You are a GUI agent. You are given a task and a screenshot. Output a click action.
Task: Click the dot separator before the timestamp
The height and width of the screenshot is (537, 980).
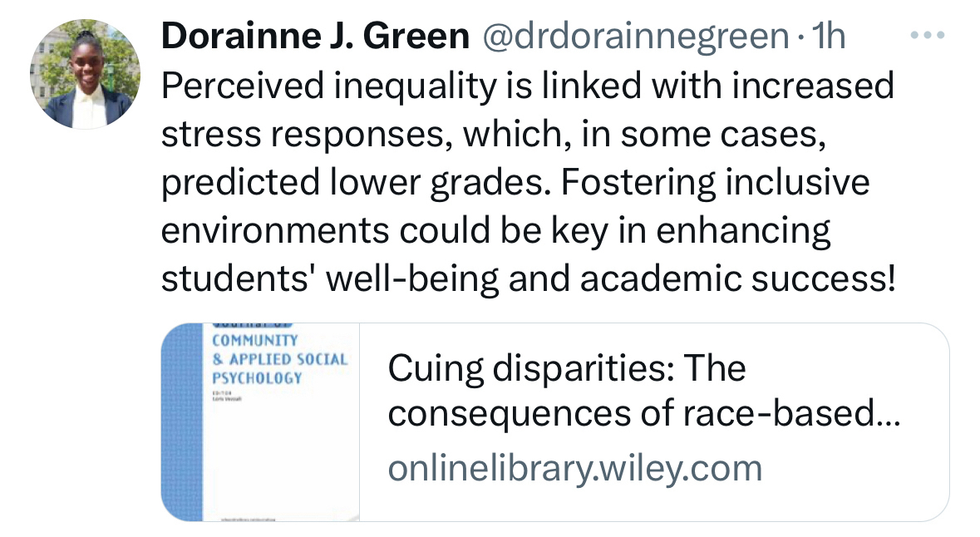pos(801,37)
